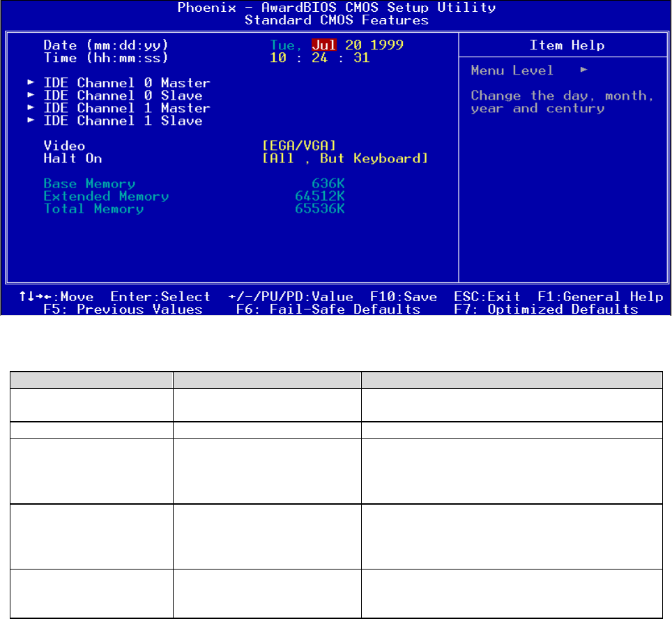Click the Date (mm:dd:yy) label
The image size is (672, 619).
click(106, 45)
